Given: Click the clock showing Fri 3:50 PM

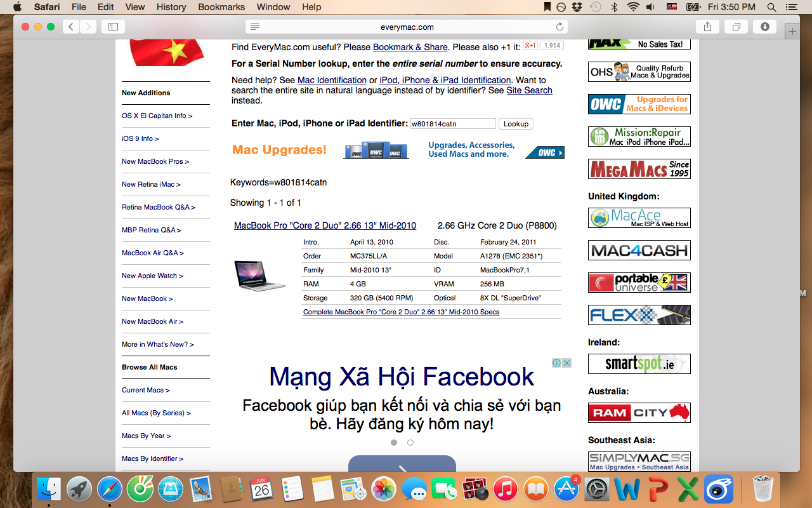Looking at the screenshot, I should coord(731,7).
